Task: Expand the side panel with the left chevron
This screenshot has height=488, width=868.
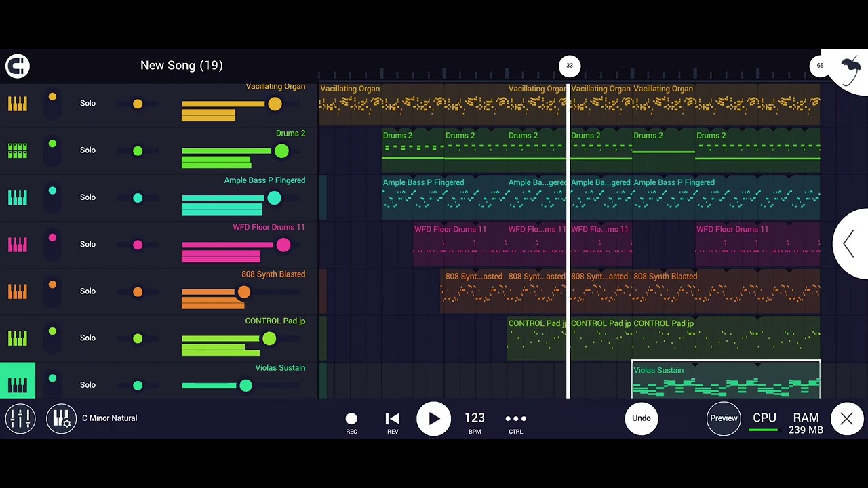Action: coord(849,244)
